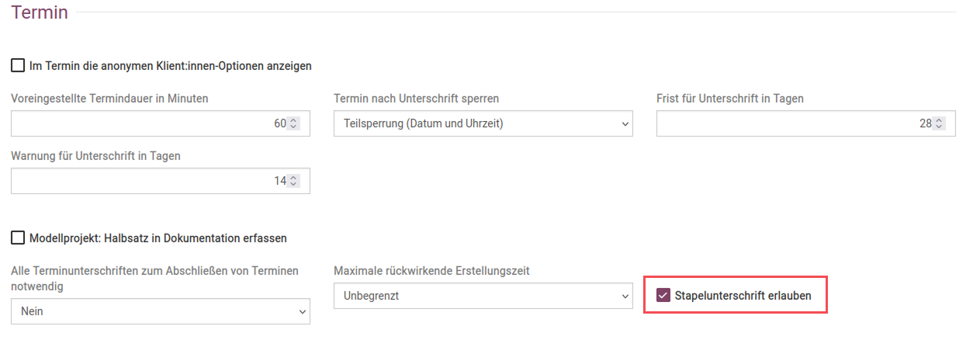Click the 'Voreingestellte Termindauer in Minuten' label
The image size is (980, 347).
(x=109, y=99)
